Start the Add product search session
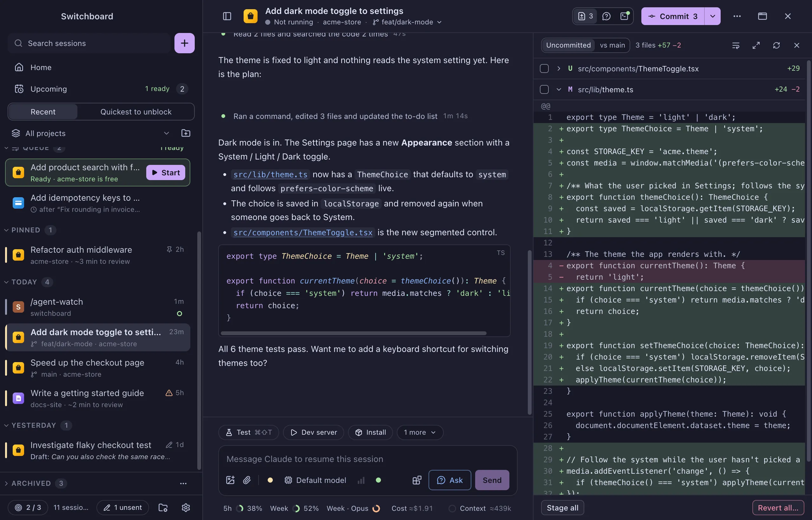 tap(166, 172)
